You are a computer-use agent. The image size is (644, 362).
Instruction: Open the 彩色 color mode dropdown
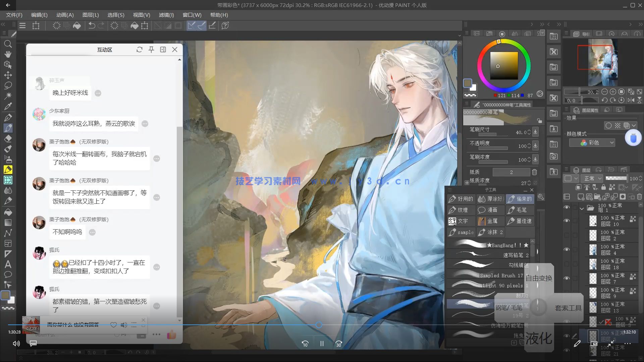click(x=592, y=143)
